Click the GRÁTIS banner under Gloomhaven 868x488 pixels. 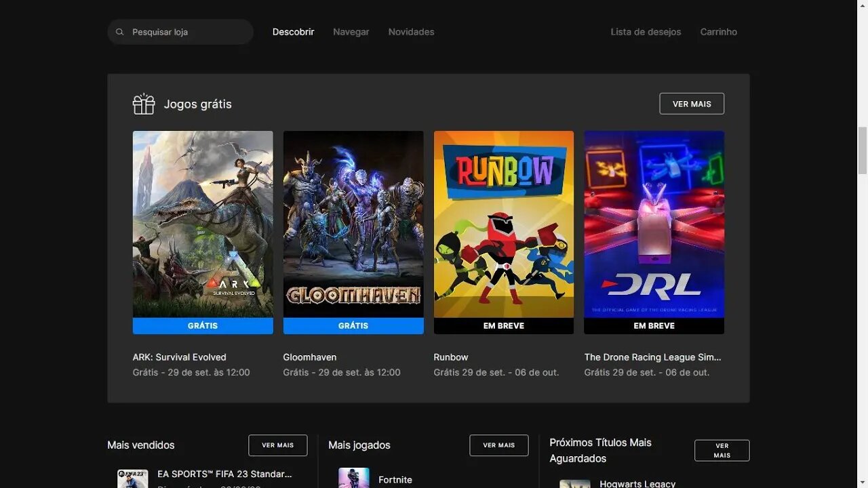click(x=353, y=326)
